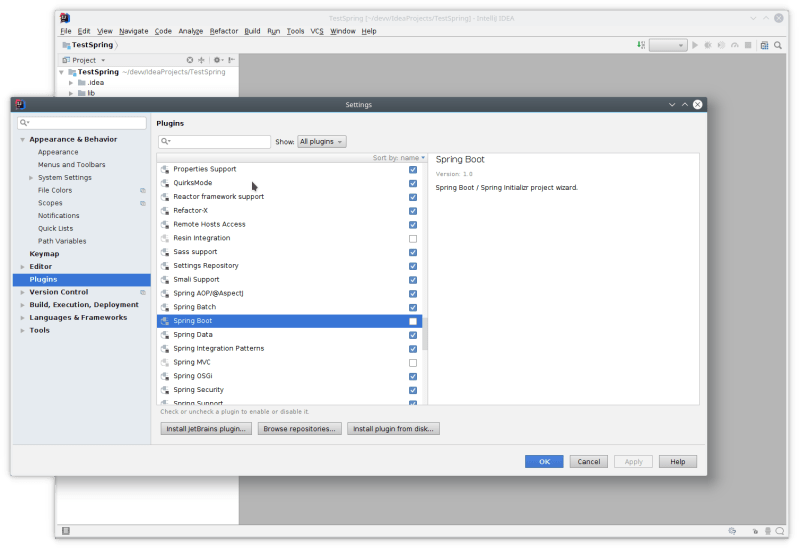Viewport: 799px width, 549px height.
Task: Uncheck the Spring OSGi plugin checkbox
Action: coord(413,376)
